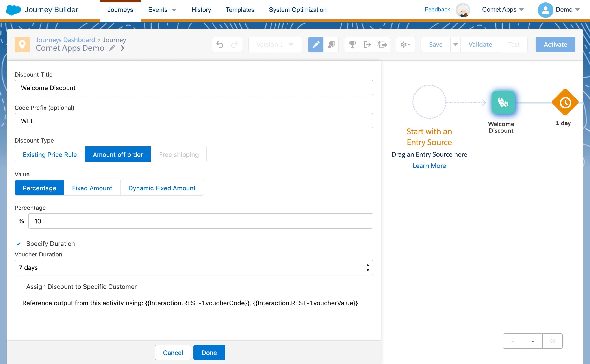Open the Demo user menu
Image resolution: width=590 pixels, height=364 pixels.
tap(567, 10)
